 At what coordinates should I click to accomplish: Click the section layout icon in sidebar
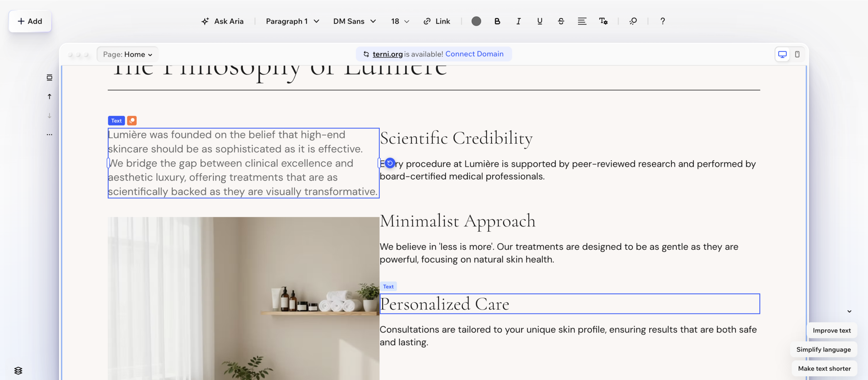tap(50, 78)
